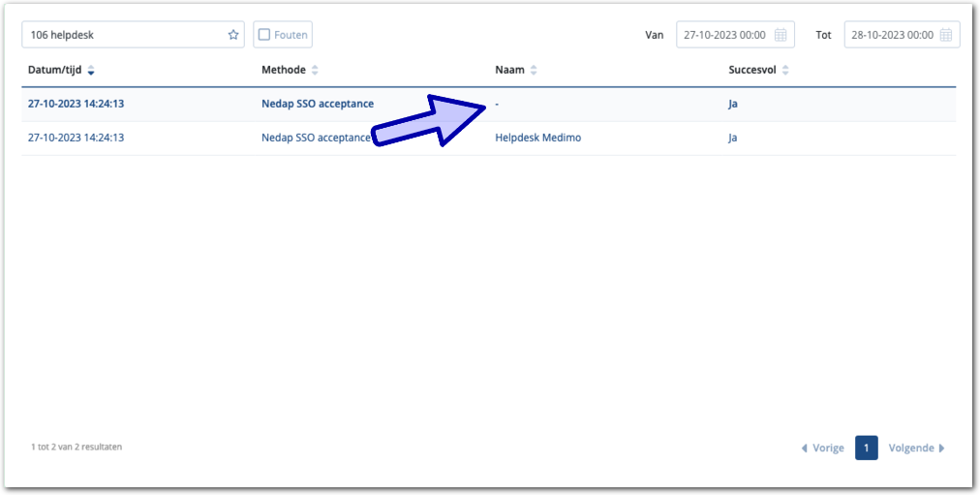
Task: Select page 1 in pagination
Action: coord(866,448)
